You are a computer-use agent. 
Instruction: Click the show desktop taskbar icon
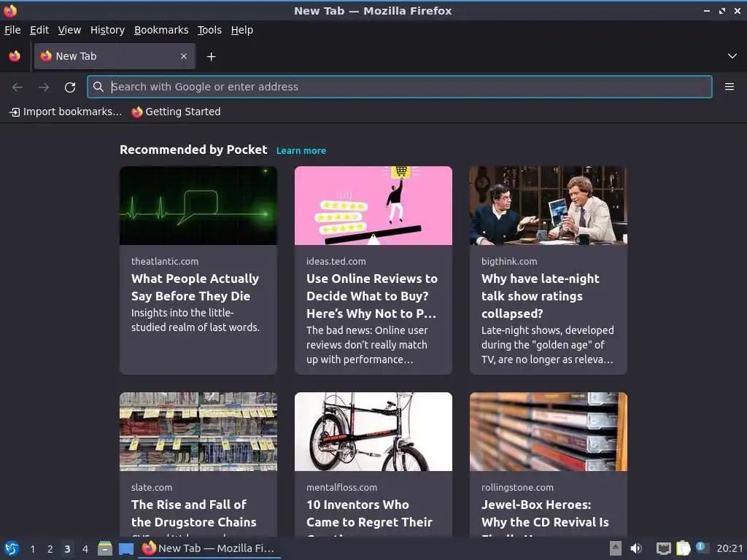pos(125,549)
